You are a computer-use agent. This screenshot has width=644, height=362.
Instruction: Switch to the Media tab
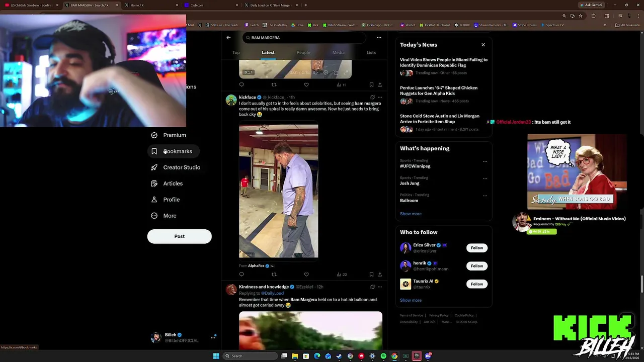tap(338, 52)
